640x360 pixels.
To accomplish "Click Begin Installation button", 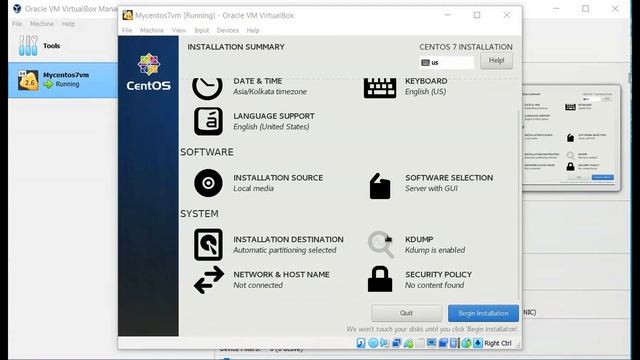I will click(483, 313).
